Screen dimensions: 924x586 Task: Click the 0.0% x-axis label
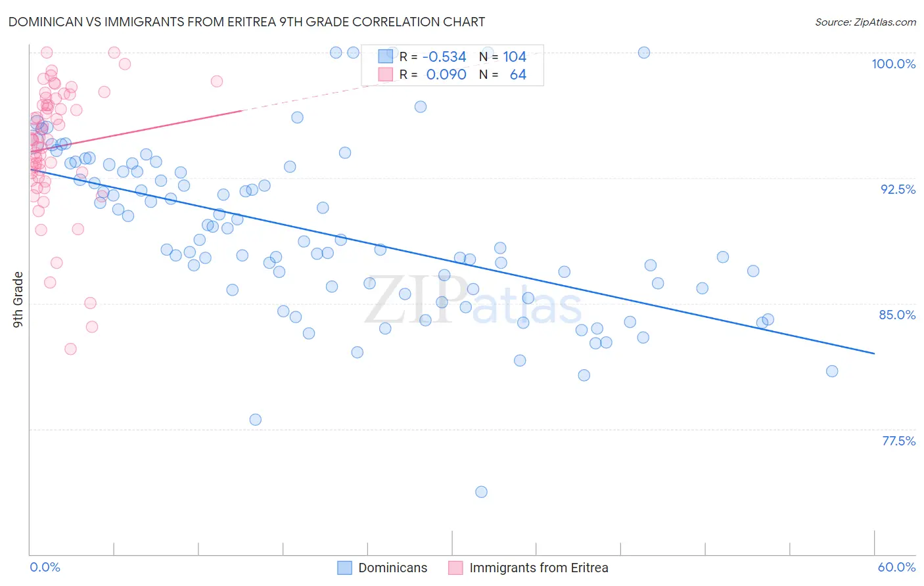(x=45, y=567)
